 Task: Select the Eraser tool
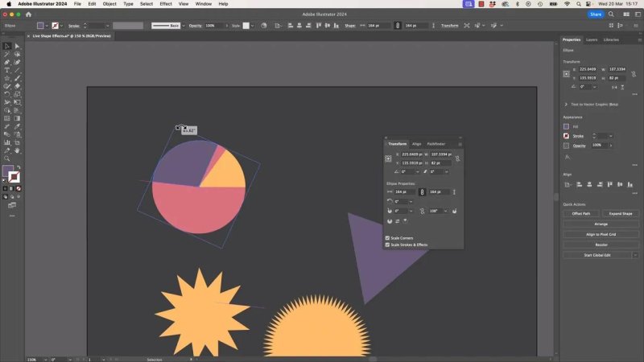17,86
